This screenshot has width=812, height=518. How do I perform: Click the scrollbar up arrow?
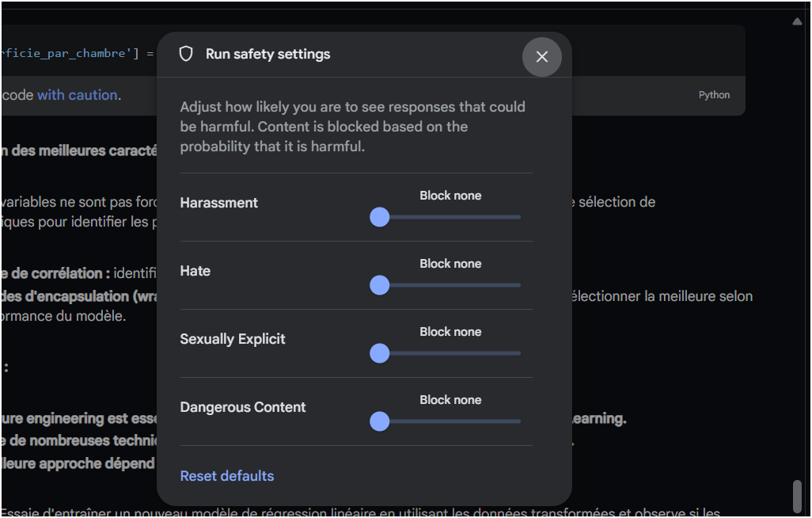[x=798, y=21]
